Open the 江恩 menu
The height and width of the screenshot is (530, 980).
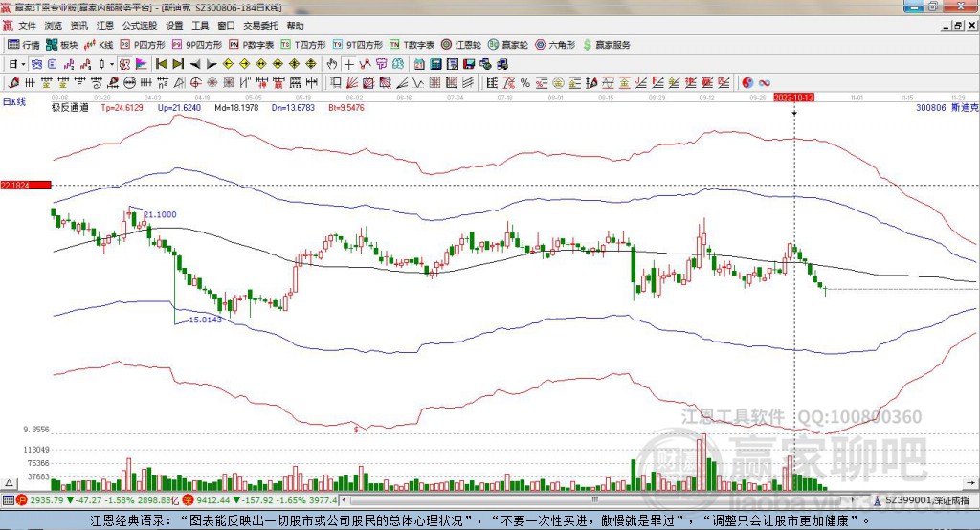point(105,26)
